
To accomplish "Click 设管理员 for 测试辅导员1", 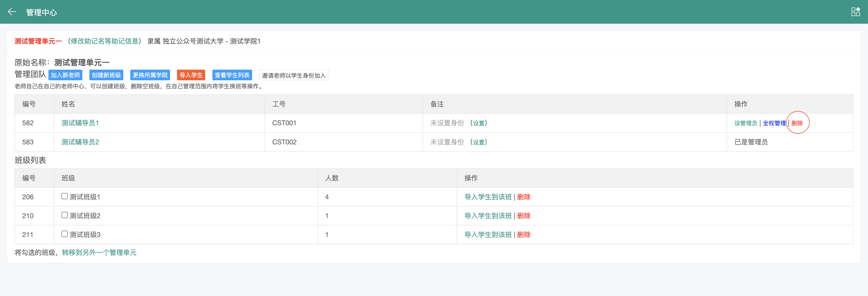I will [x=746, y=123].
